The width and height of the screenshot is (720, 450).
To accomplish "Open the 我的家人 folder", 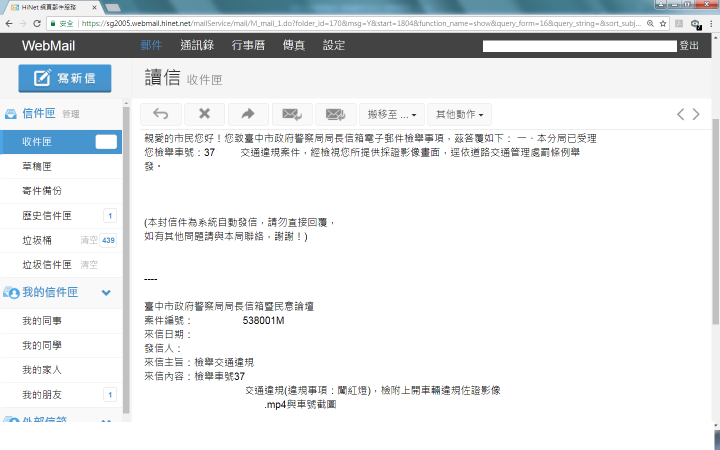I will 61,370.
